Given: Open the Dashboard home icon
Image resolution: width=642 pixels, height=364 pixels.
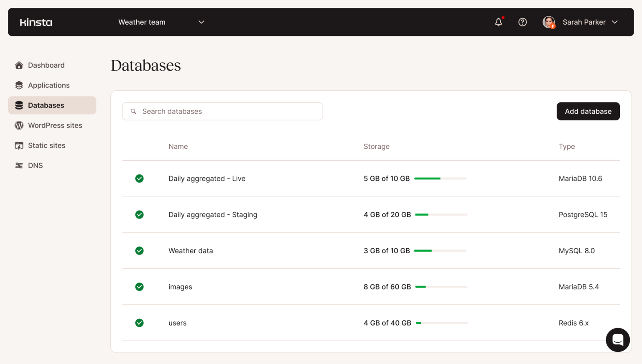Looking at the screenshot, I should (x=19, y=65).
